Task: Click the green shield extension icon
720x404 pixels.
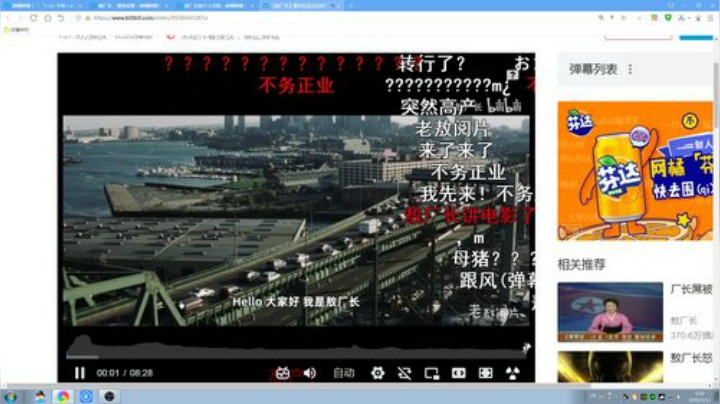Action: click(x=669, y=17)
